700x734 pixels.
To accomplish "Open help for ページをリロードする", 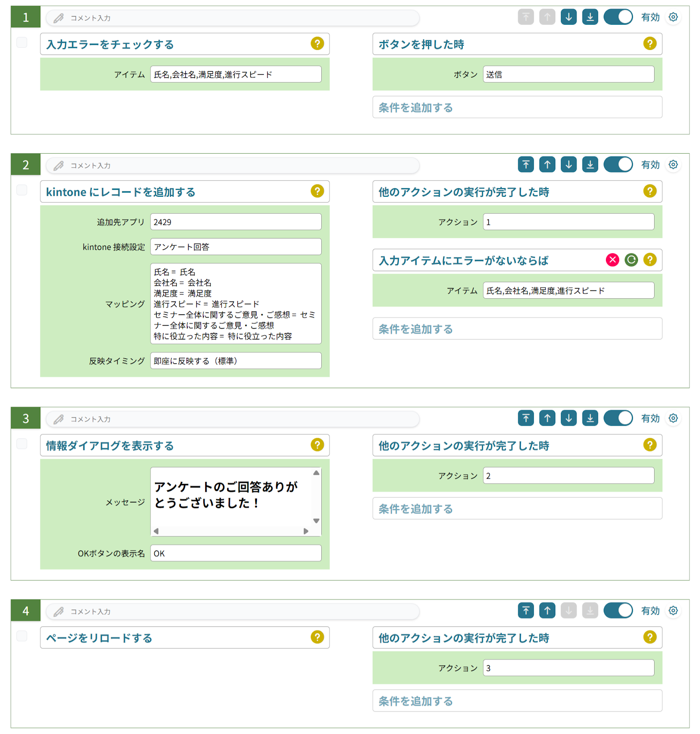I will [x=317, y=637].
